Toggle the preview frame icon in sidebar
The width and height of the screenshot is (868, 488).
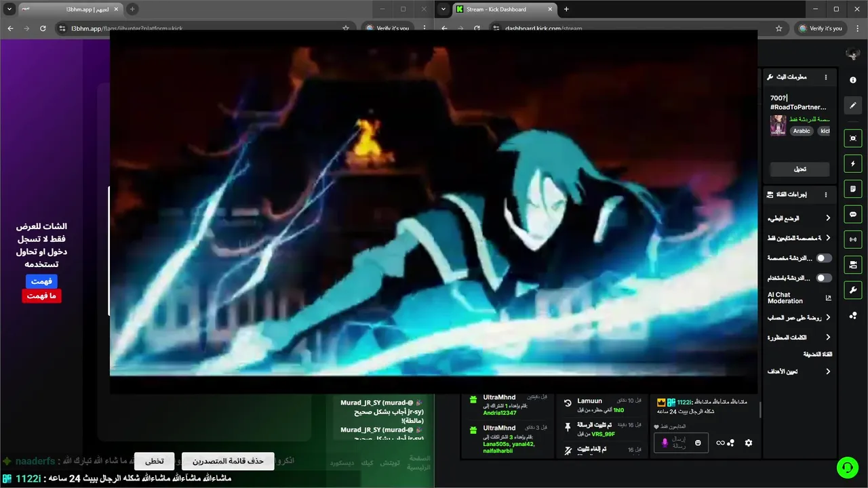(853, 138)
